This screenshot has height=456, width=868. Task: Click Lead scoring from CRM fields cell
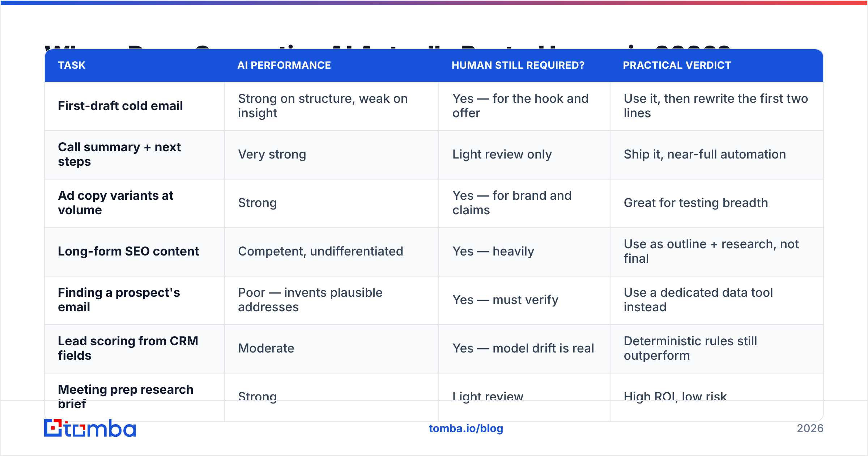point(135,349)
